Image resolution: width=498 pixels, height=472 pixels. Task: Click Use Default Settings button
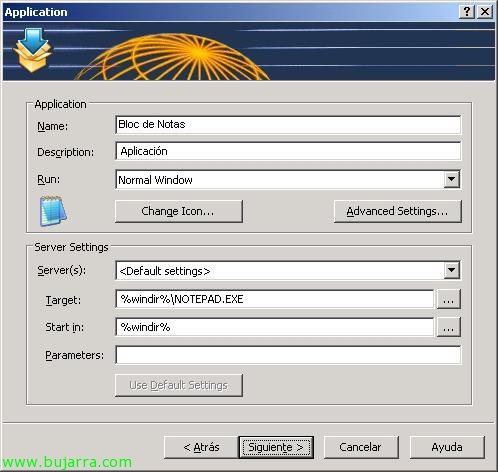click(x=179, y=385)
